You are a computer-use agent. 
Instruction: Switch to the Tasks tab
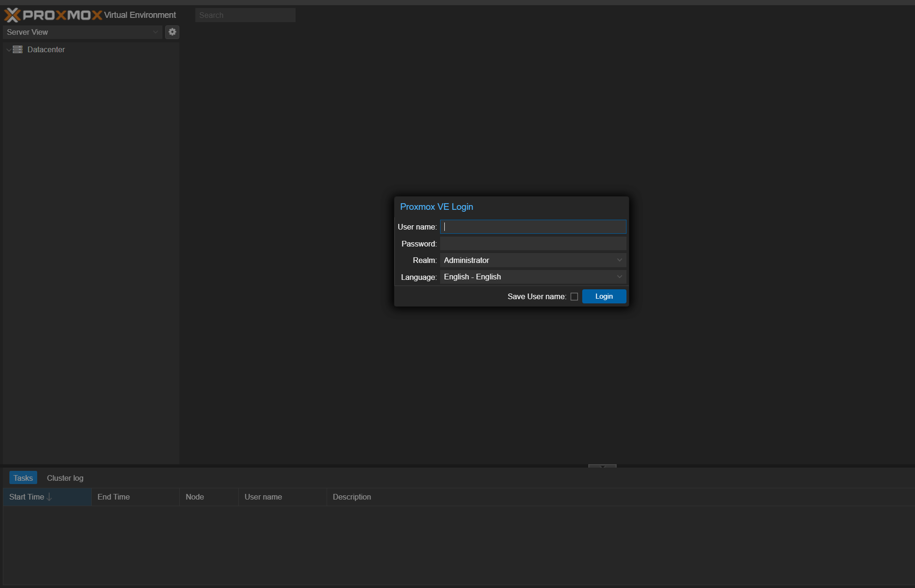click(x=23, y=478)
